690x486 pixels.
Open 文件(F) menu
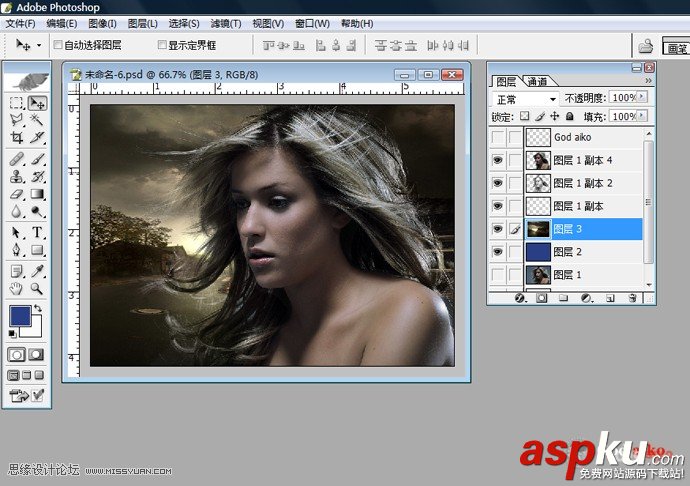[x=20, y=23]
